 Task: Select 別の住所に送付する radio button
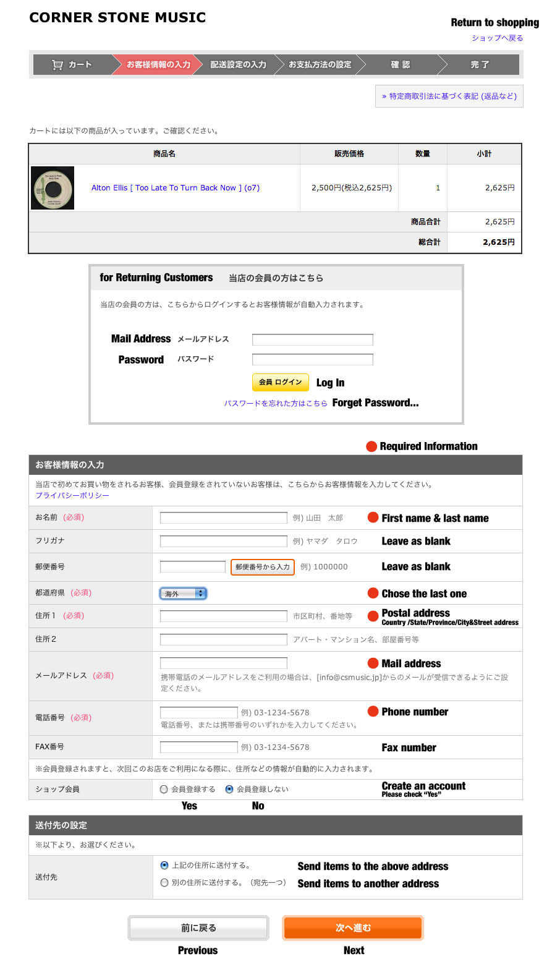tap(164, 883)
